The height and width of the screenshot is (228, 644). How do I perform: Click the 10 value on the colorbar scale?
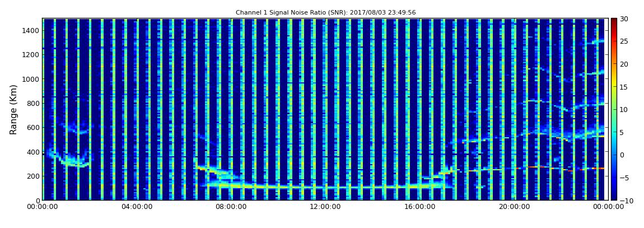[624, 109]
